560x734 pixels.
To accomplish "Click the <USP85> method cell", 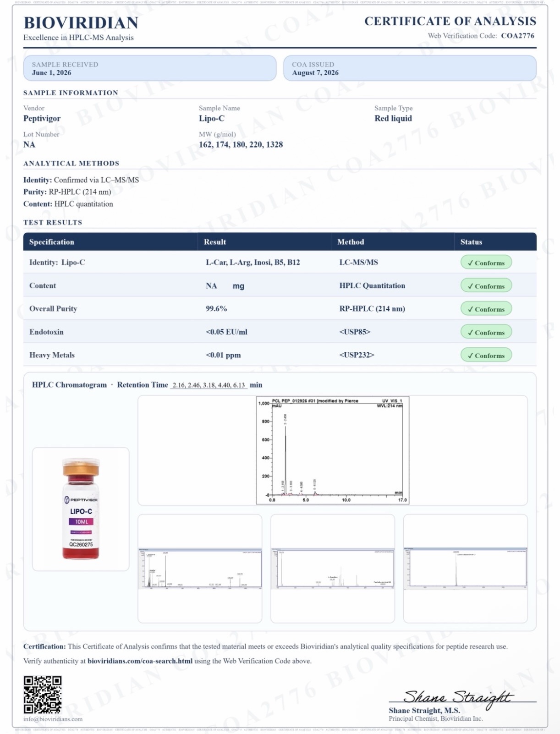I will click(355, 332).
